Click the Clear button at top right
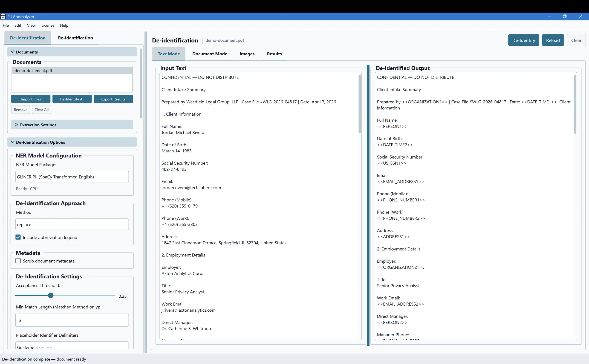 [576, 40]
